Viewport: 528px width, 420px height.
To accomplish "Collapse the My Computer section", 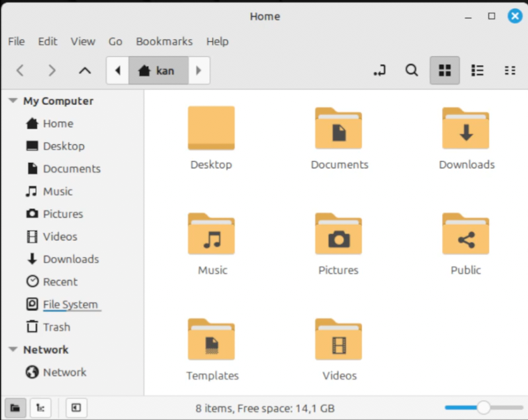I will (x=13, y=100).
